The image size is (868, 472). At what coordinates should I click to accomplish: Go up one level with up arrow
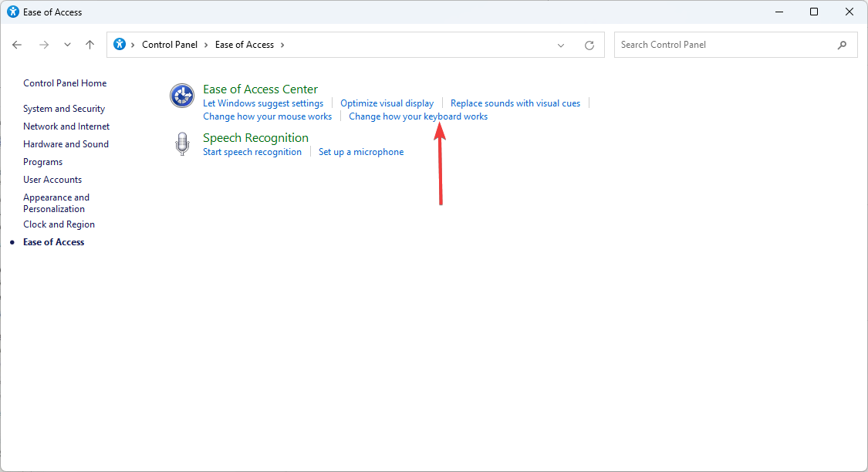[90, 45]
